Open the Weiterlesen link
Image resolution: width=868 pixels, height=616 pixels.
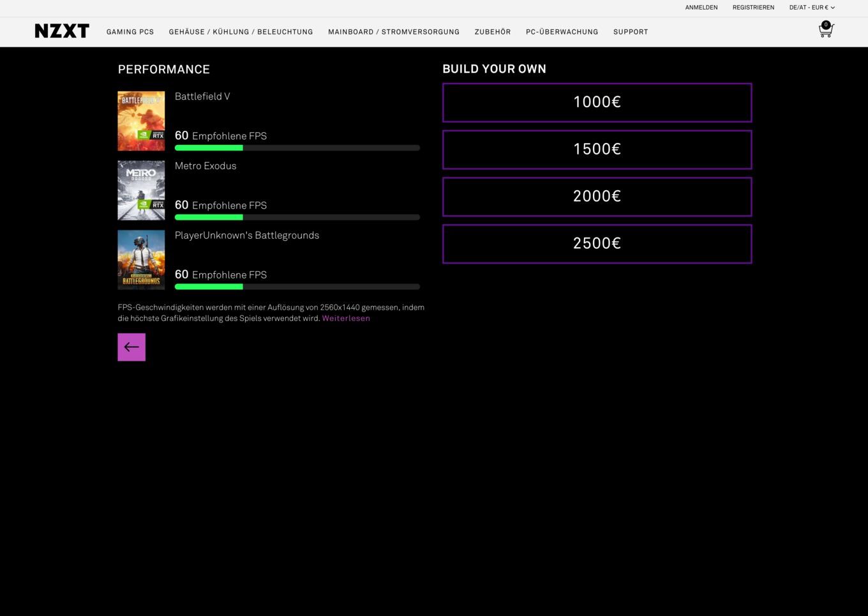[x=346, y=318]
